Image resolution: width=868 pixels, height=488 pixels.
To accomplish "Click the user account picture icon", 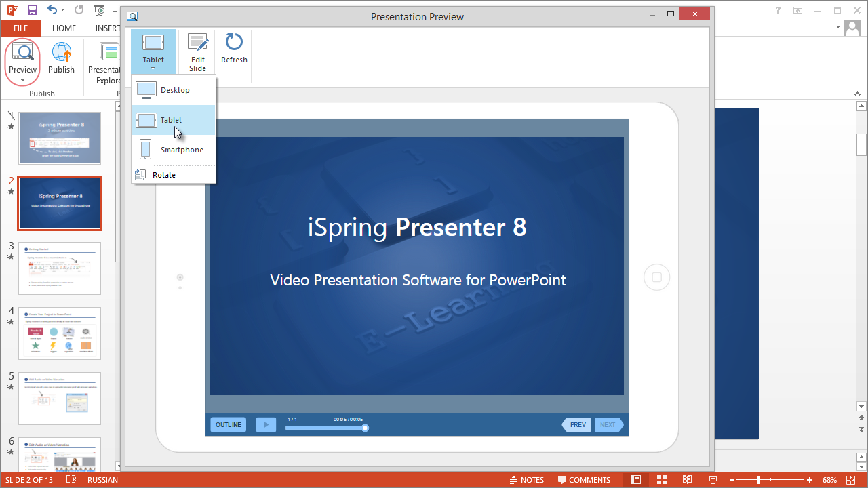I will [853, 28].
